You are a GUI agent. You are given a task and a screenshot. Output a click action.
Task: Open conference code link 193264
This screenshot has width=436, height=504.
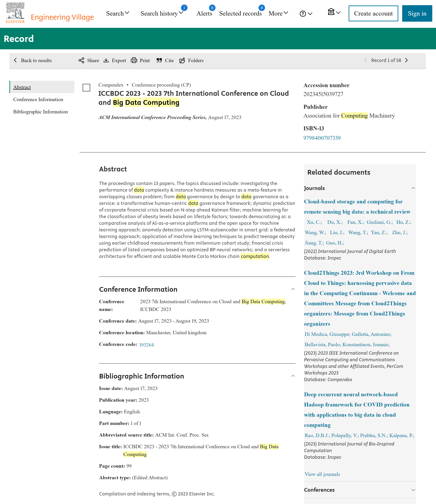point(146,345)
